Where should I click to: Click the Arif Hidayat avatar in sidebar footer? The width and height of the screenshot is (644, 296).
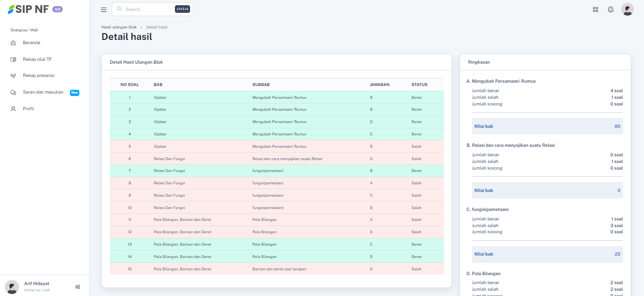point(12,286)
